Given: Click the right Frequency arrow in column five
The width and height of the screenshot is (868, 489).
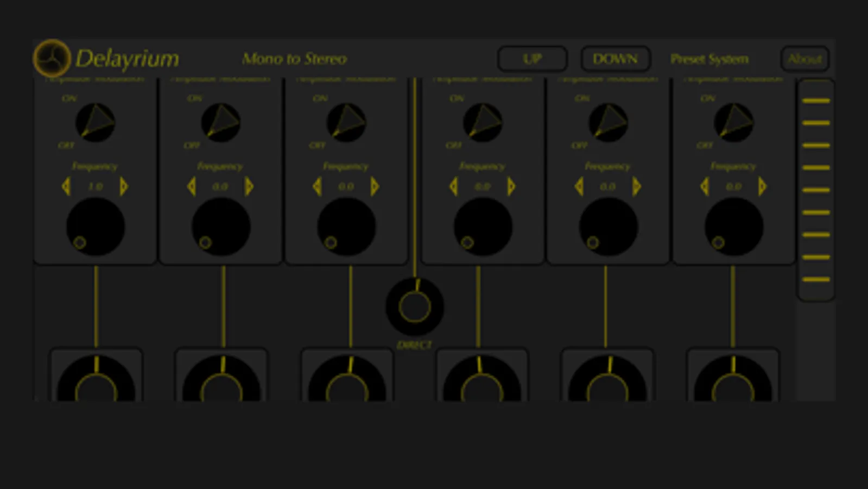Looking at the screenshot, I should (637, 186).
